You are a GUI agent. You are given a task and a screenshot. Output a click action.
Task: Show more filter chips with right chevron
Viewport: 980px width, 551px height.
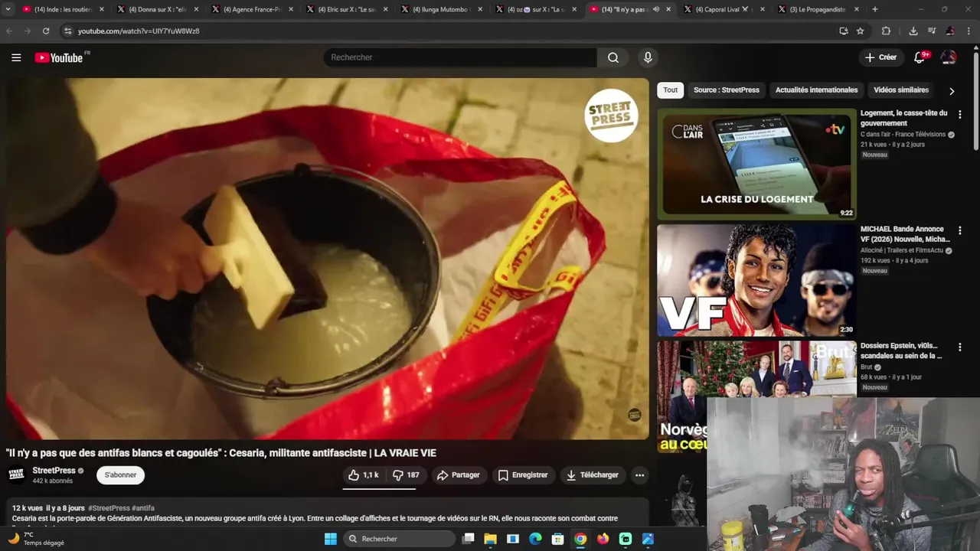(x=952, y=90)
